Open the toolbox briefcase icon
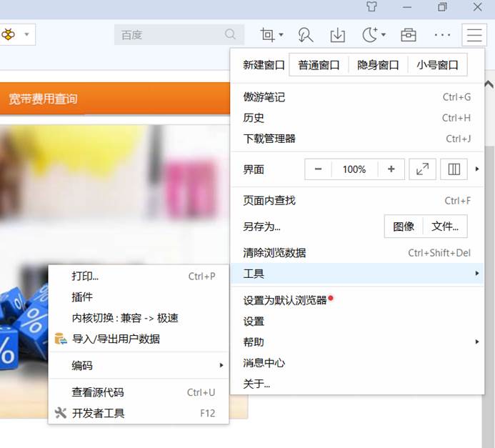Image resolution: width=495 pixels, height=448 pixels. (x=408, y=34)
